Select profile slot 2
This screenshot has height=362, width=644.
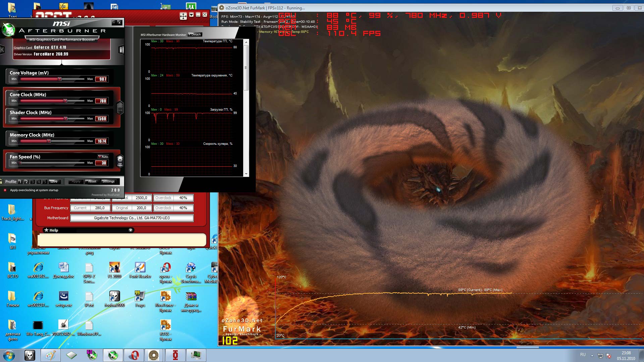point(26,182)
